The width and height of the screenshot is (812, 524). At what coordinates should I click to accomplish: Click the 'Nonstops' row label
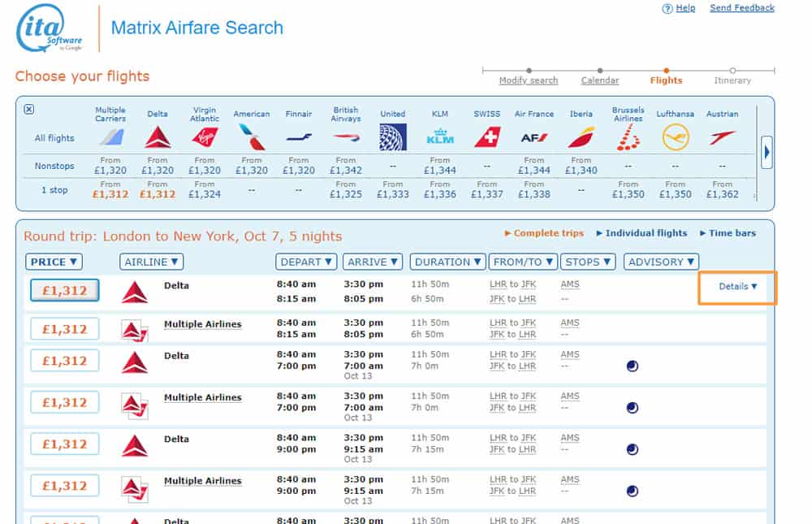[x=54, y=166]
